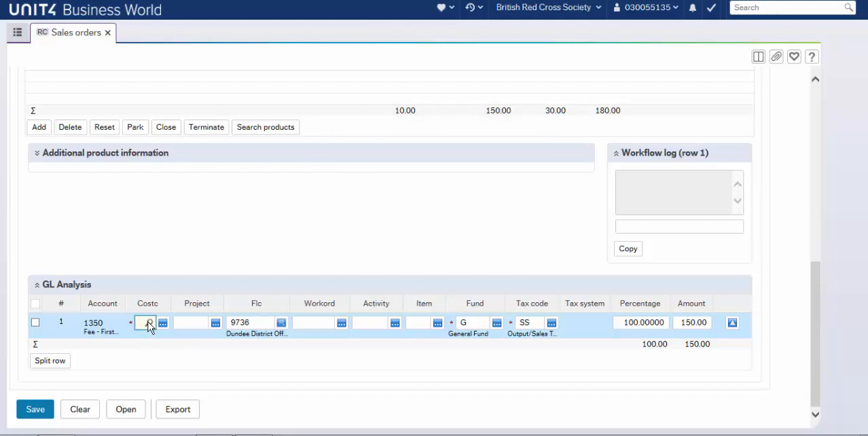Click the workflow log comment input box
Viewport: 868px width, 436px height.
click(x=679, y=227)
